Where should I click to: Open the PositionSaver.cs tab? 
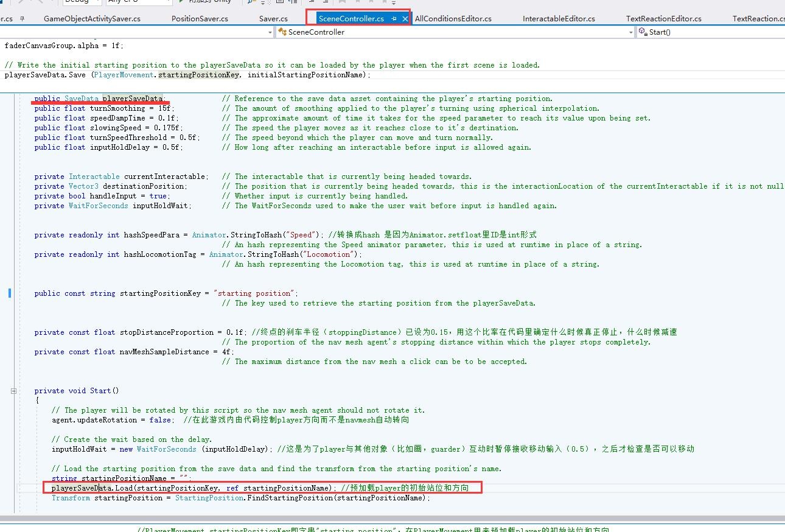[x=200, y=19]
